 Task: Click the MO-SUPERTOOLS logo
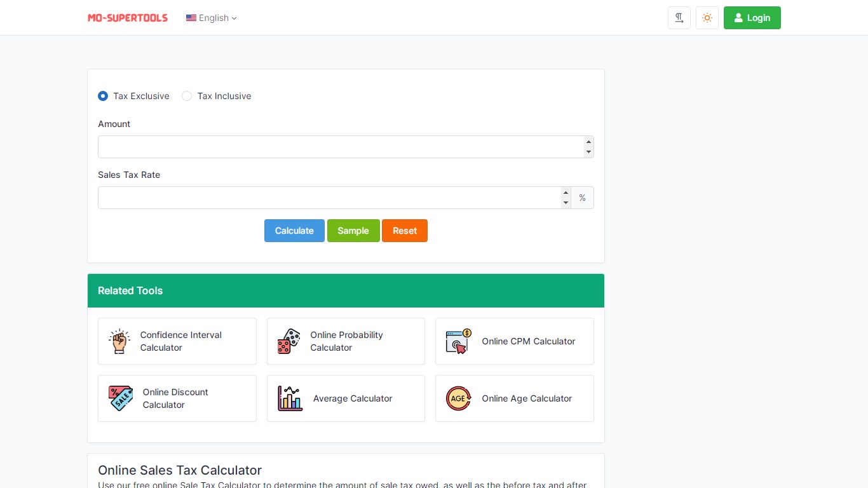point(128,18)
